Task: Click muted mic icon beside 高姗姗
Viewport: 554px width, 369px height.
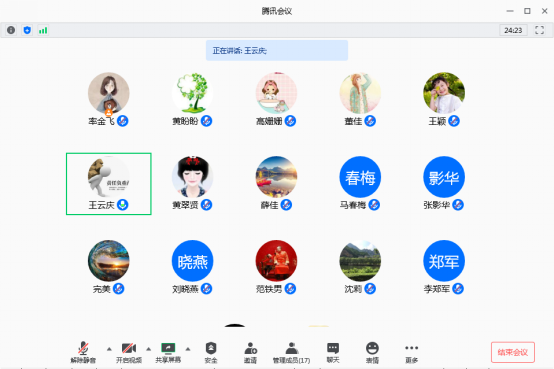Action: coord(290,121)
